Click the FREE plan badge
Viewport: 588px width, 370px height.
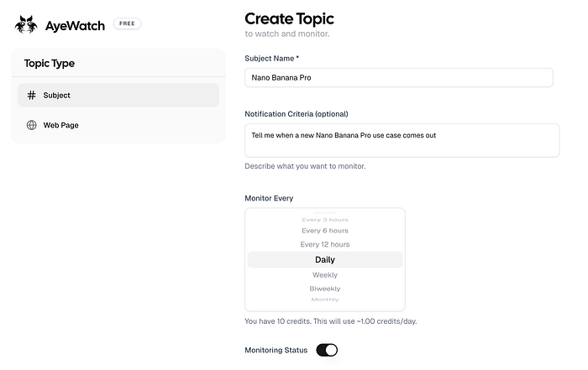(x=128, y=24)
